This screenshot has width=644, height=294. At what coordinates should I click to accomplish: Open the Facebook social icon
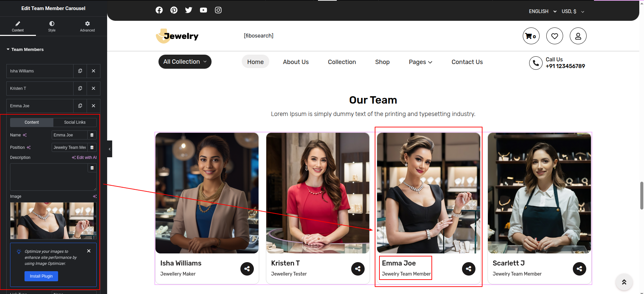click(x=159, y=10)
